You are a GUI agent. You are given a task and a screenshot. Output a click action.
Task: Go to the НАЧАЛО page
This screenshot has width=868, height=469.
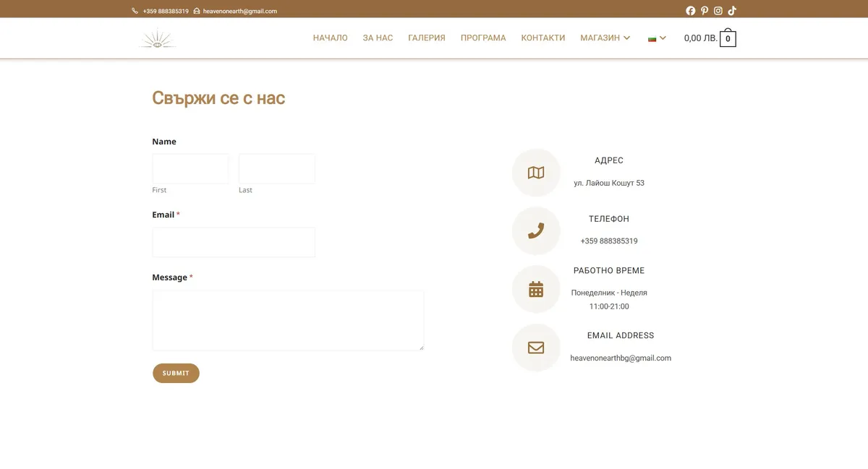pos(330,38)
